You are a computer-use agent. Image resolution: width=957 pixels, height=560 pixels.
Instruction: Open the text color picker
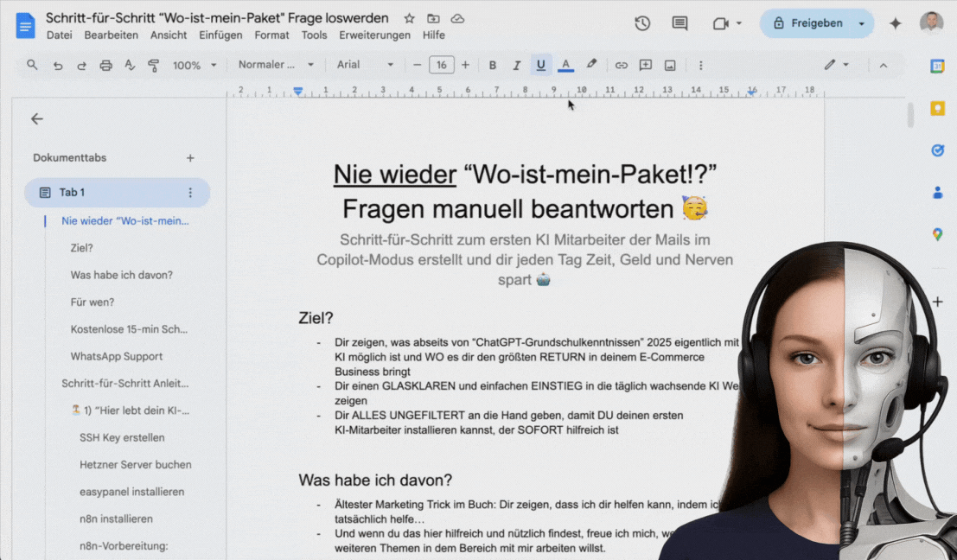(x=565, y=65)
